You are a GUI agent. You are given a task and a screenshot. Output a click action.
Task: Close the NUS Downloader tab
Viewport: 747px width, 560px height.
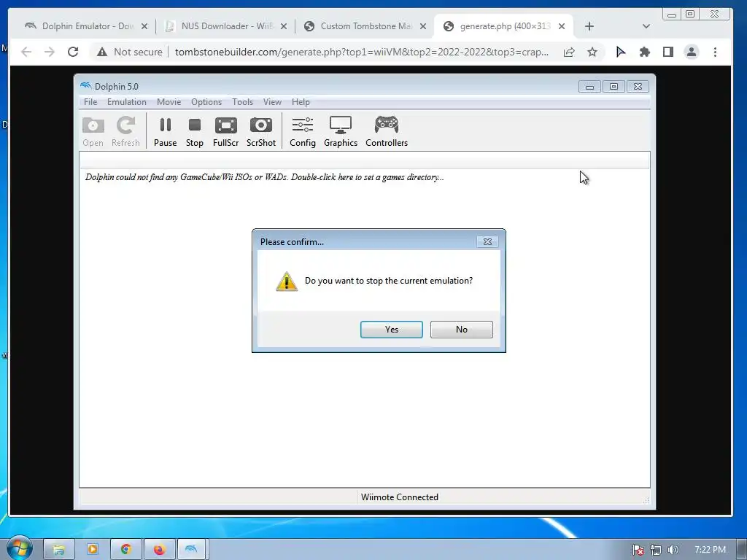(284, 26)
